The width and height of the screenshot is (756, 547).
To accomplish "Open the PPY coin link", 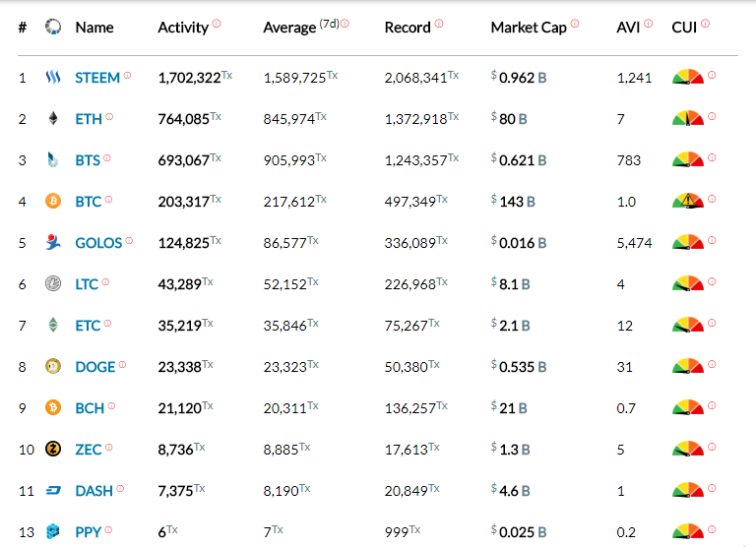I will (x=89, y=532).
